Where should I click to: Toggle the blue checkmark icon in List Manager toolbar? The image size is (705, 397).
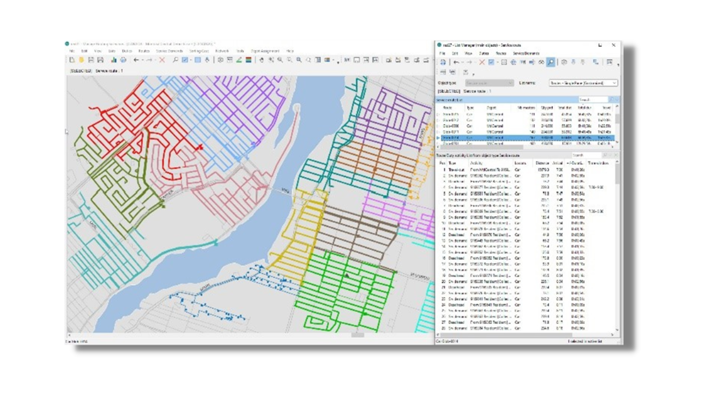point(491,62)
